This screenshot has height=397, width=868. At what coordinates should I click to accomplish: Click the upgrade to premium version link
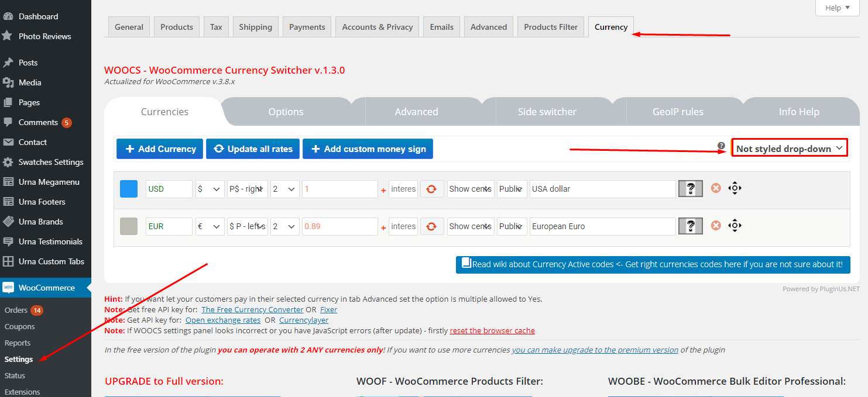[595, 350]
